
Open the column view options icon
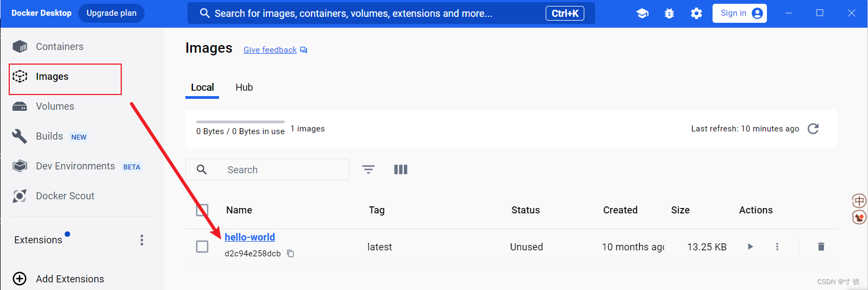(401, 169)
